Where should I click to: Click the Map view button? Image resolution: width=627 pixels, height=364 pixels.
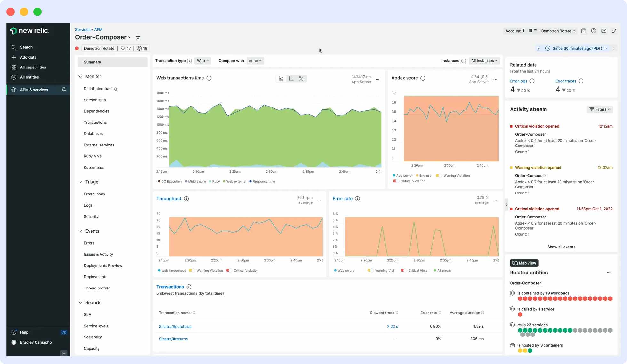pyautogui.click(x=524, y=263)
